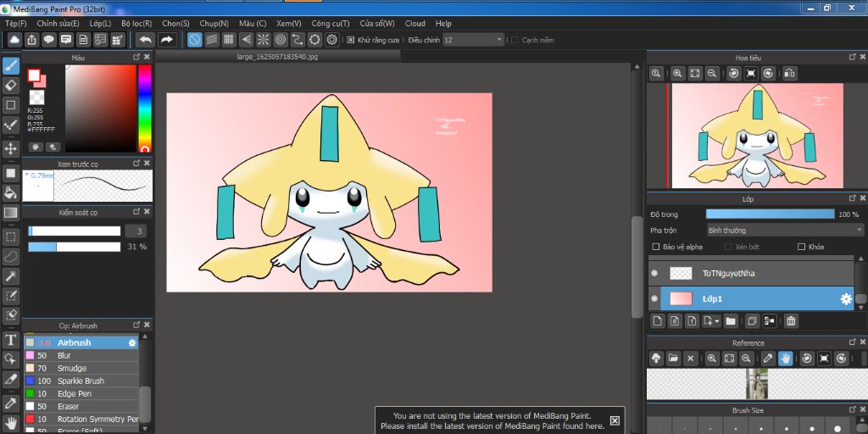Click the Undo arrow
The image size is (868, 434).
point(145,39)
